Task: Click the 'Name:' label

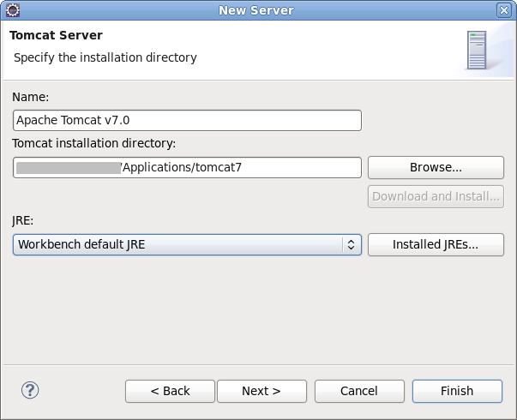Action: tap(30, 97)
